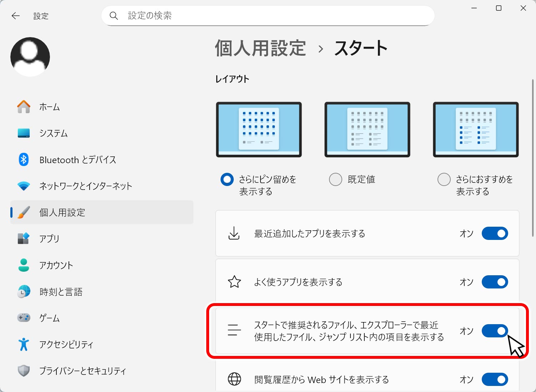Open the アプリ section icon
The height and width of the screenshot is (392, 536).
[24, 238]
